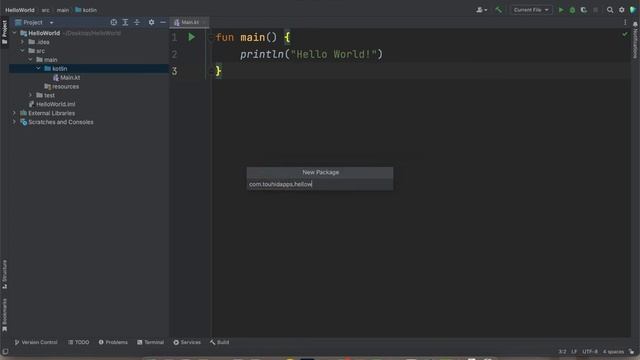The width and height of the screenshot is (640, 360).
Task: Expand the test folder
Action: point(31,95)
